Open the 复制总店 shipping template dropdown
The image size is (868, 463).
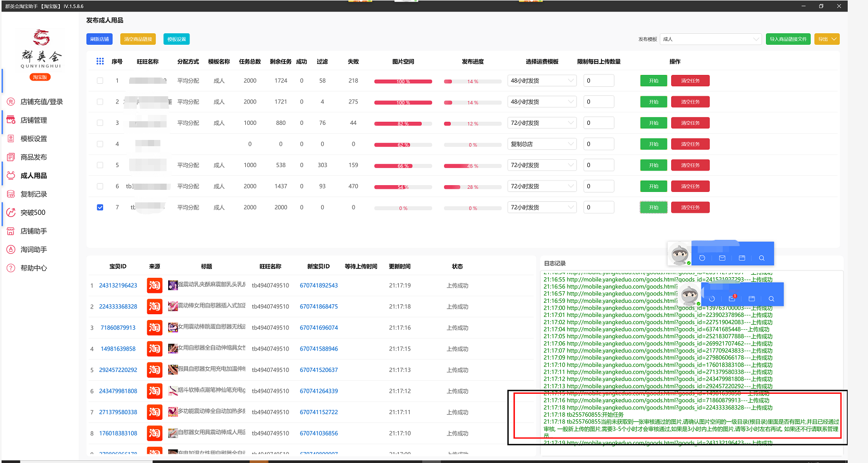[x=542, y=144]
